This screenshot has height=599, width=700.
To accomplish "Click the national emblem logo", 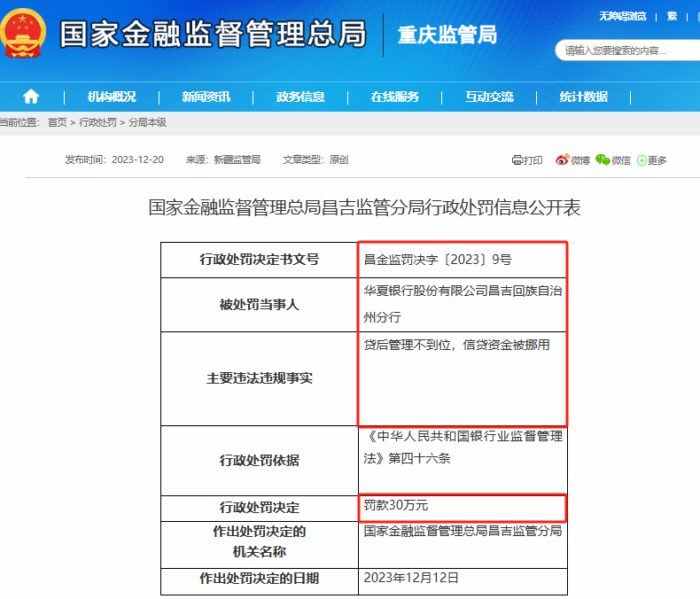I will coord(23,34).
